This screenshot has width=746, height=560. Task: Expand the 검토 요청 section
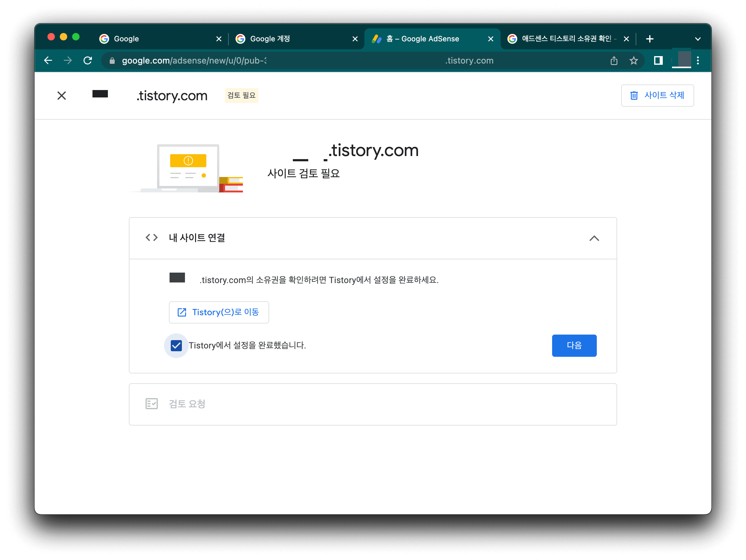point(373,404)
